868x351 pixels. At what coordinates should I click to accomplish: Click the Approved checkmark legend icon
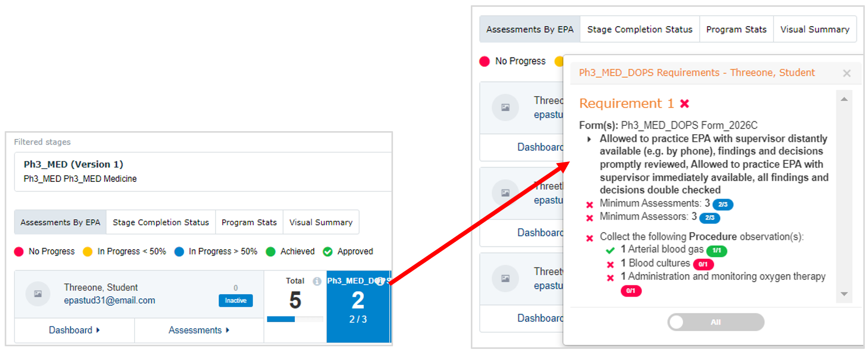pos(328,252)
